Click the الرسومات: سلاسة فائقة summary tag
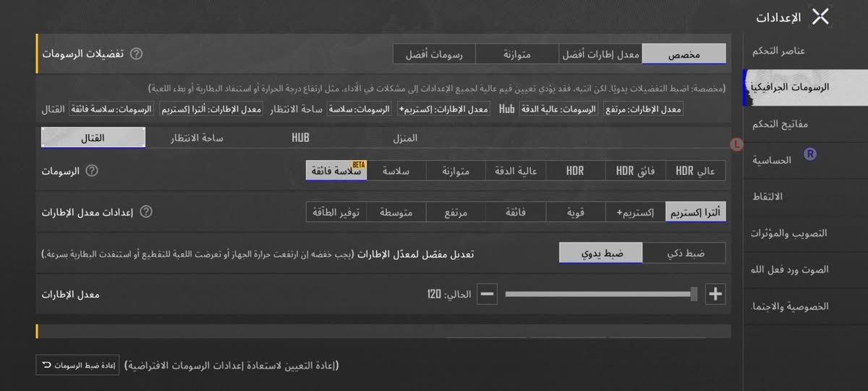This screenshot has width=868, height=391. point(111,109)
